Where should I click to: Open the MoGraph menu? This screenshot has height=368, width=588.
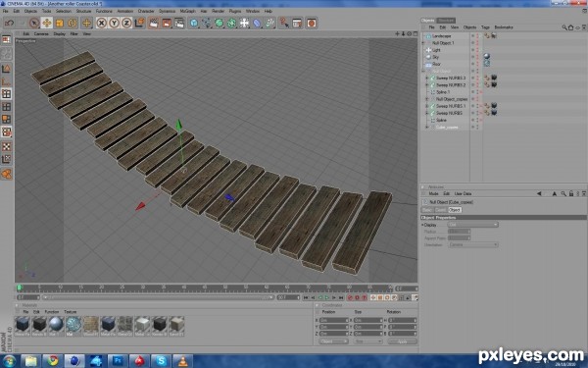click(x=187, y=11)
